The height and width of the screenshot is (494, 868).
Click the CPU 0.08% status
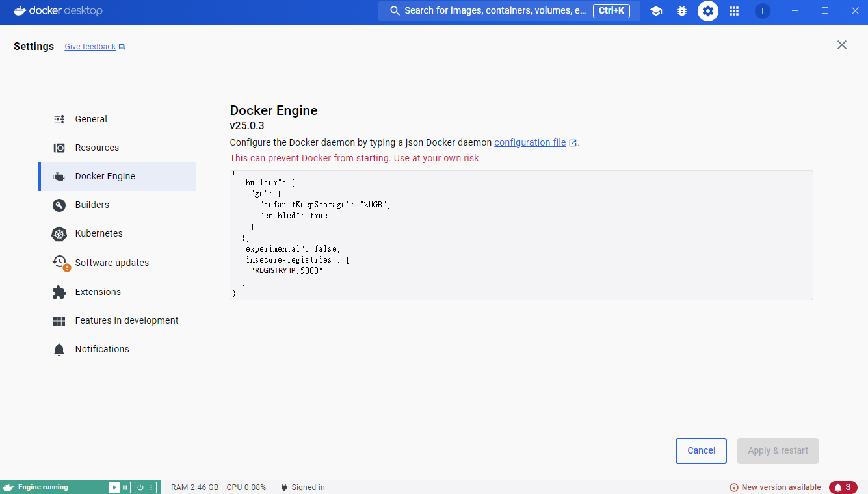point(246,487)
